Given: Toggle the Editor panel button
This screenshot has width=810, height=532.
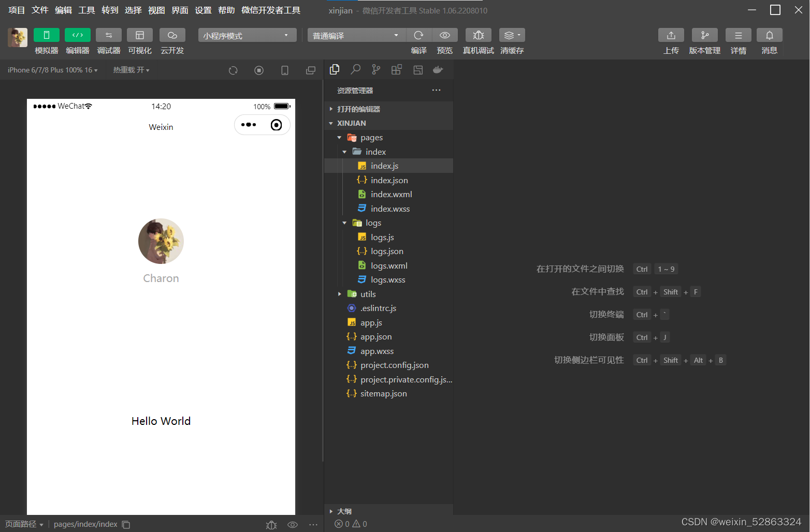Looking at the screenshot, I should (x=78, y=35).
